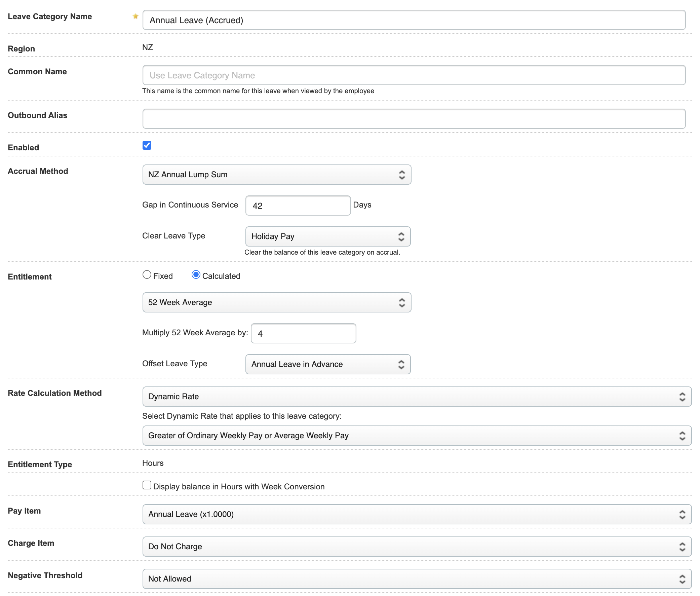
Task: Click the Multiply 52 Week Average field
Action: click(x=303, y=333)
